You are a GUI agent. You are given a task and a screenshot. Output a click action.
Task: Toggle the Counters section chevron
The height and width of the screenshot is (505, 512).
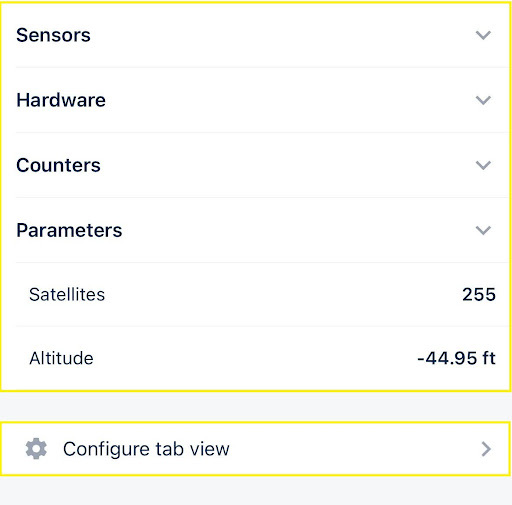(483, 165)
